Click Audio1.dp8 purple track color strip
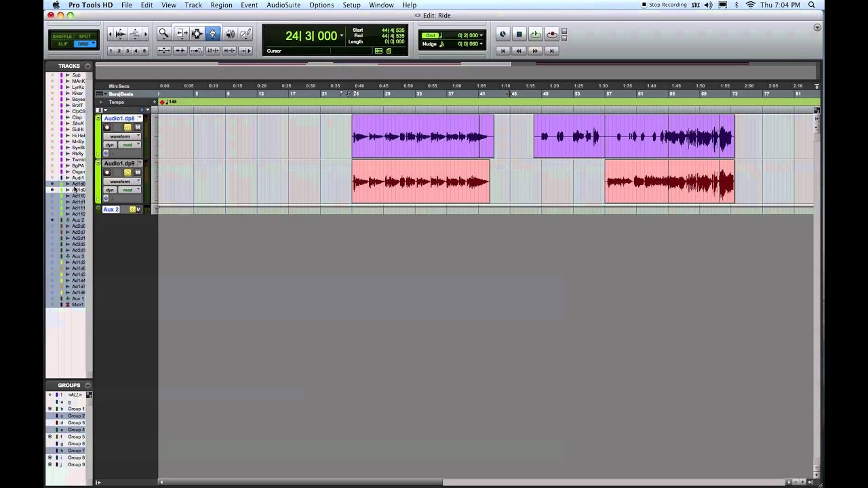 click(98, 136)
